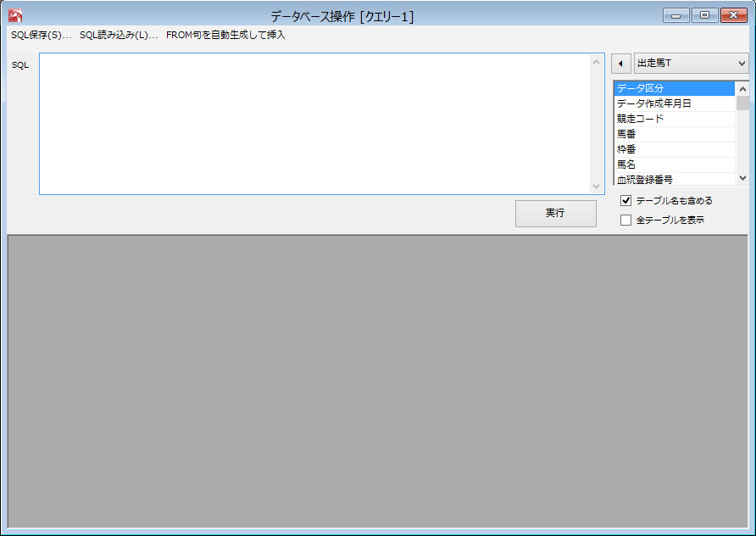Uncheck テーブル名も含める checkbox
Screen dimensions: 756x536
tap(625, 200)
